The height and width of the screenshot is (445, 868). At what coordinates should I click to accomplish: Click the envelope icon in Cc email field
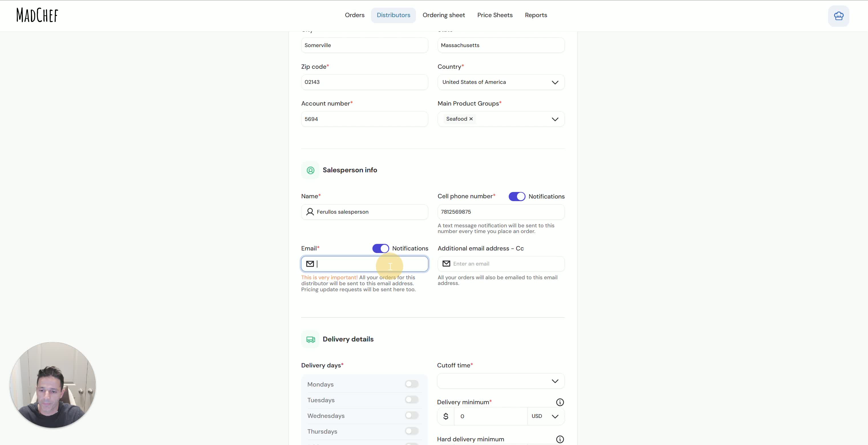446,263
